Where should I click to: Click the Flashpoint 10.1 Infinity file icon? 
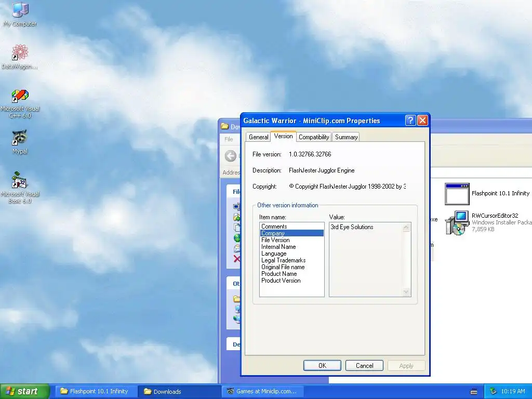(457, 194)
